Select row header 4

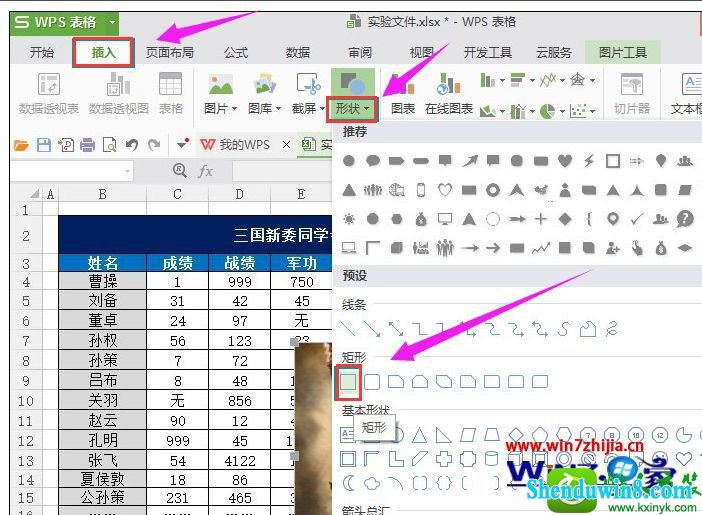click(x=26, y=282)
